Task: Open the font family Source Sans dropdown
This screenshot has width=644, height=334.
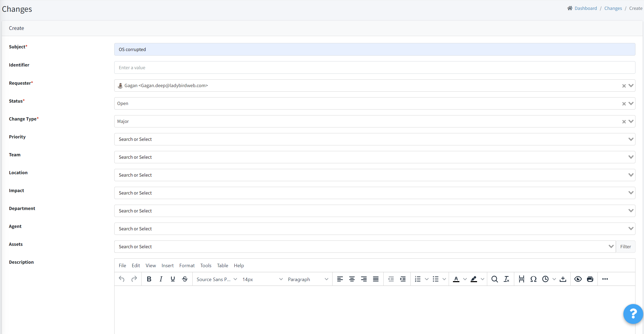Action: pos(217,279)
